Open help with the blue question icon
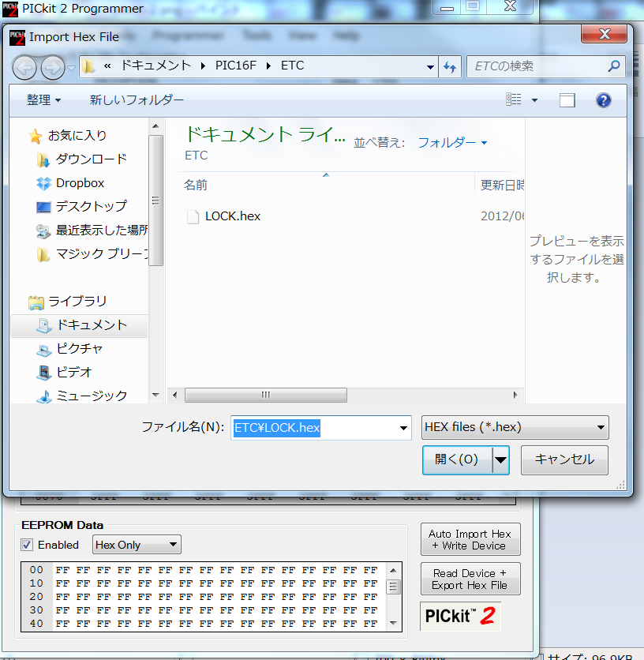644x660 pixels. click(x=603, y=100)
